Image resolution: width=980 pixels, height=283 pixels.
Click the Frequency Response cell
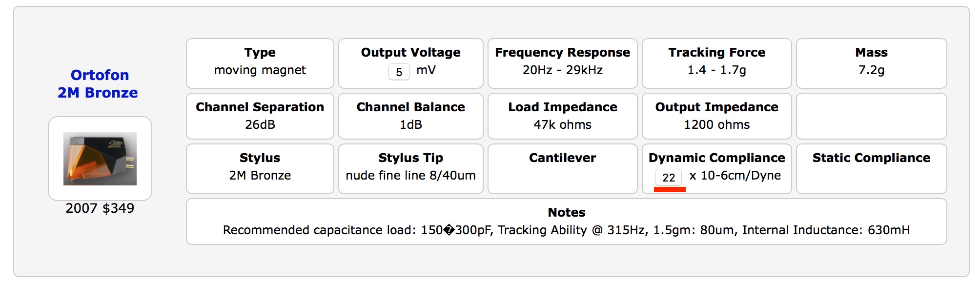click(x=562, y=63)
